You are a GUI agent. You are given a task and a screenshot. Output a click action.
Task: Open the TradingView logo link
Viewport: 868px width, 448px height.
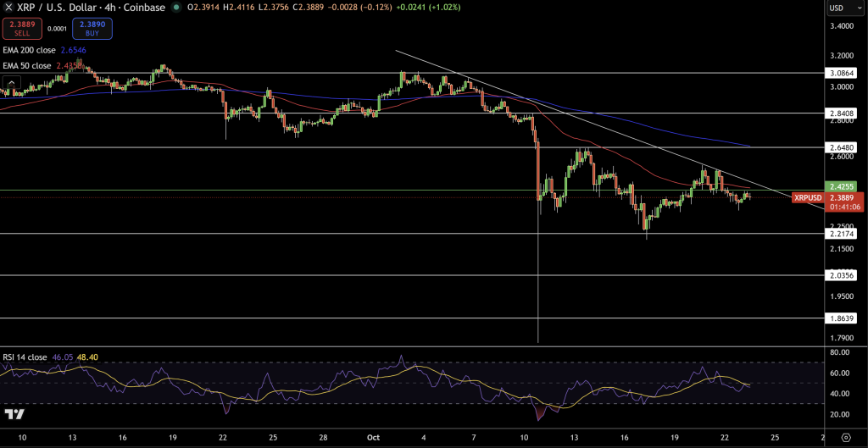coord(14,414)
